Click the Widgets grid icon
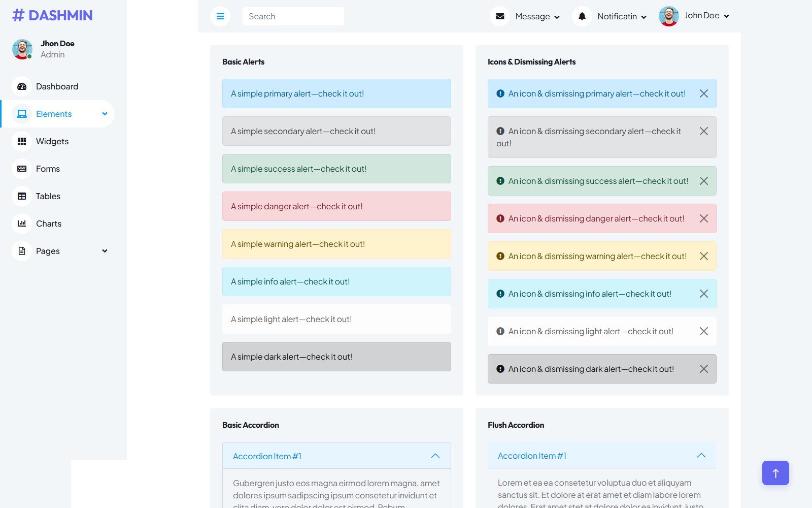The height and width of the screenshot is (508, 812). [x=22, y=141]
